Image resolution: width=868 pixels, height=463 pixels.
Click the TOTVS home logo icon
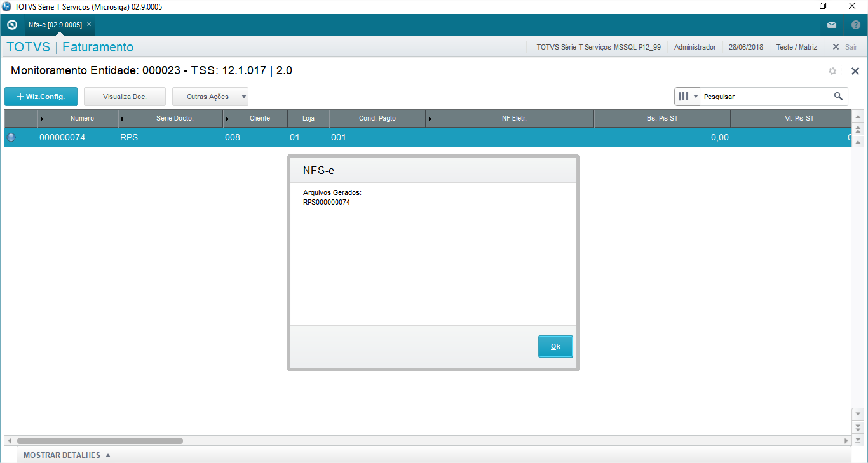[x=11, y=25]
